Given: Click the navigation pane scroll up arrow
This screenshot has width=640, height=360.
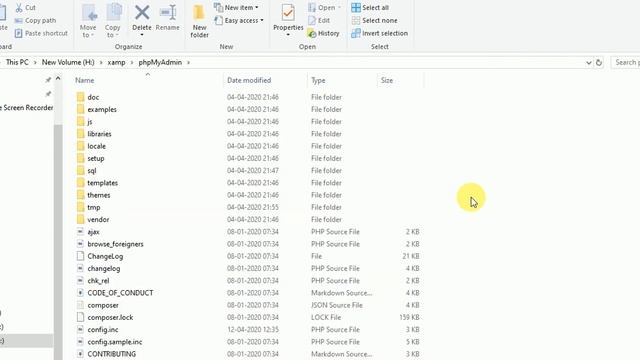Looking at the screenshot, I should click(58, 78).
